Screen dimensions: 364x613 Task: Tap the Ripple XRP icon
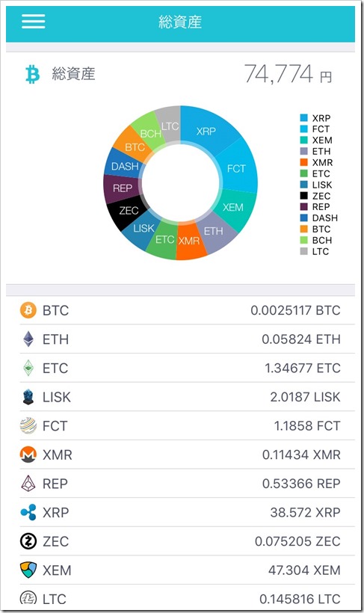tap(28, 512)
